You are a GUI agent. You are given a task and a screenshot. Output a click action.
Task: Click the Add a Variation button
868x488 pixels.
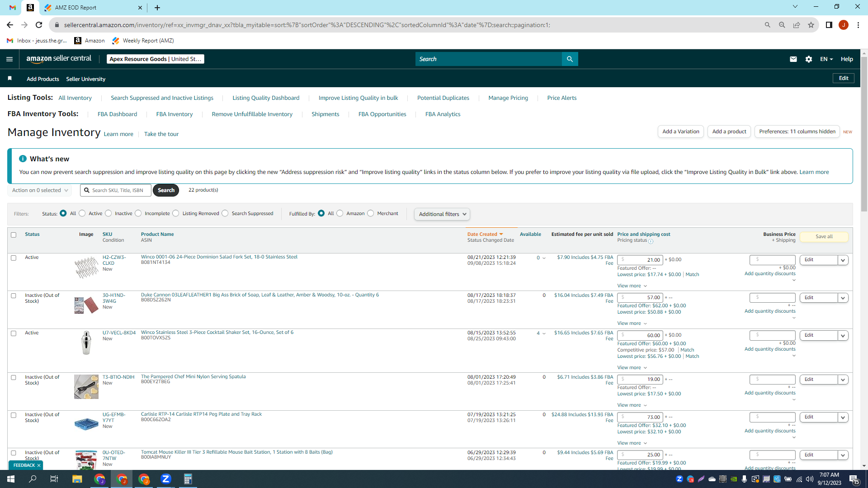(x=681, y=131)
